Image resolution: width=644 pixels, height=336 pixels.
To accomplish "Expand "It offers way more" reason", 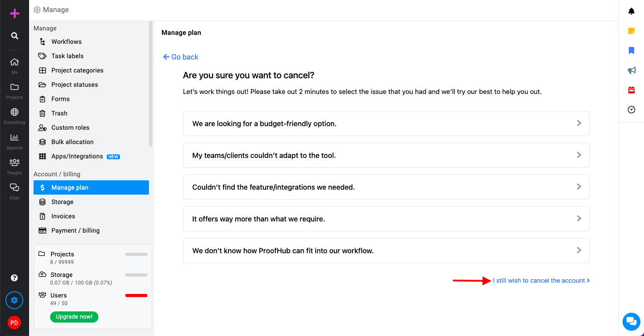I will (386, 219).
